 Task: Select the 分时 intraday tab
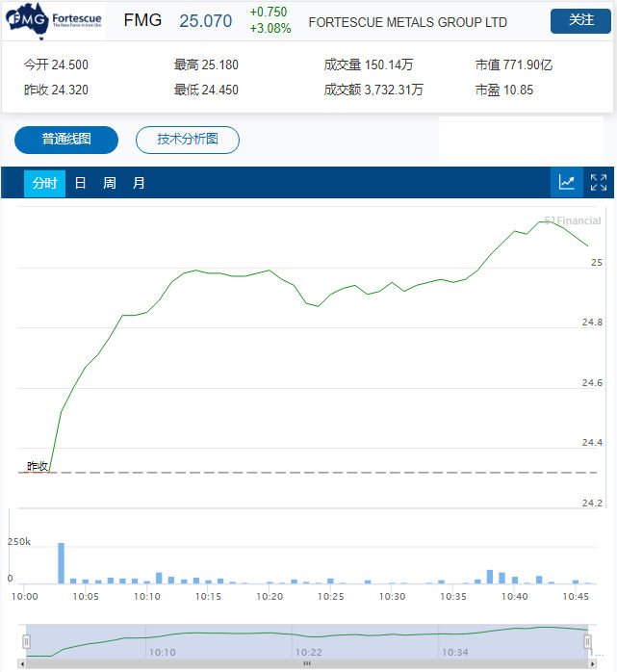(44, 184)
